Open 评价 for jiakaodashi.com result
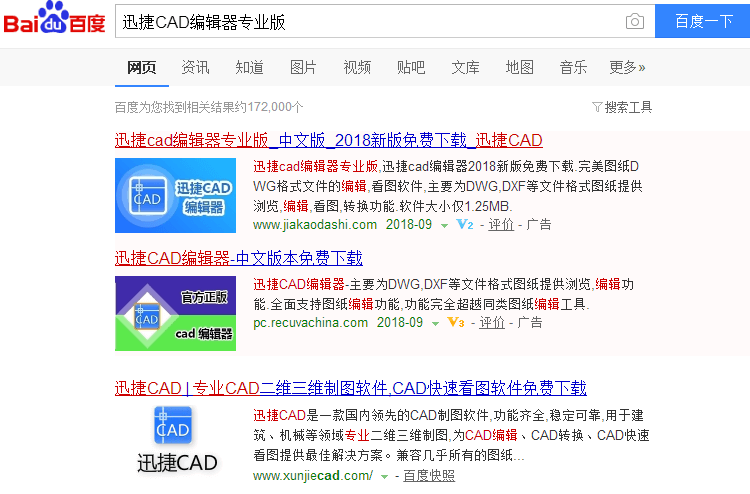 501,224
